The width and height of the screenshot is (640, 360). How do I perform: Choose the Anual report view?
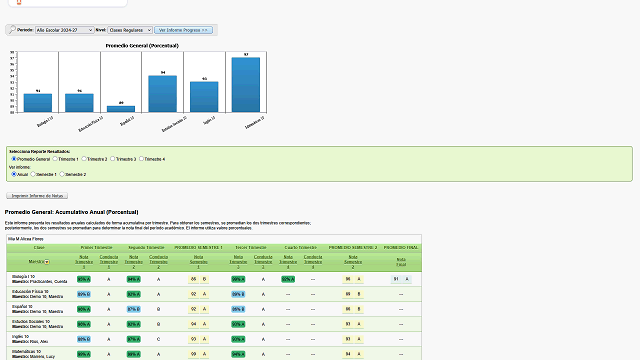point(14,174)
